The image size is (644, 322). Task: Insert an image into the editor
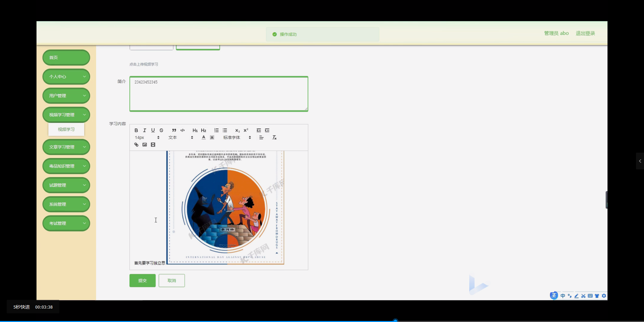pyautogui.click(x=145, y=145)
